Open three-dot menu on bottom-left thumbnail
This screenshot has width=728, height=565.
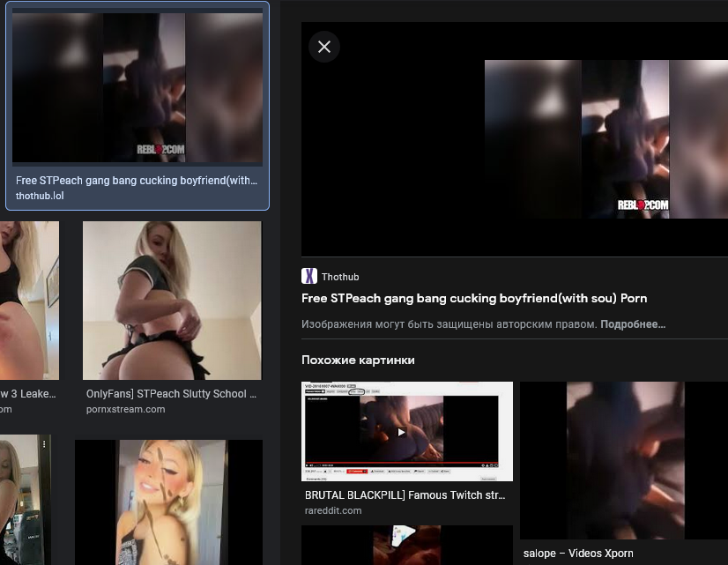click(44, 444)
